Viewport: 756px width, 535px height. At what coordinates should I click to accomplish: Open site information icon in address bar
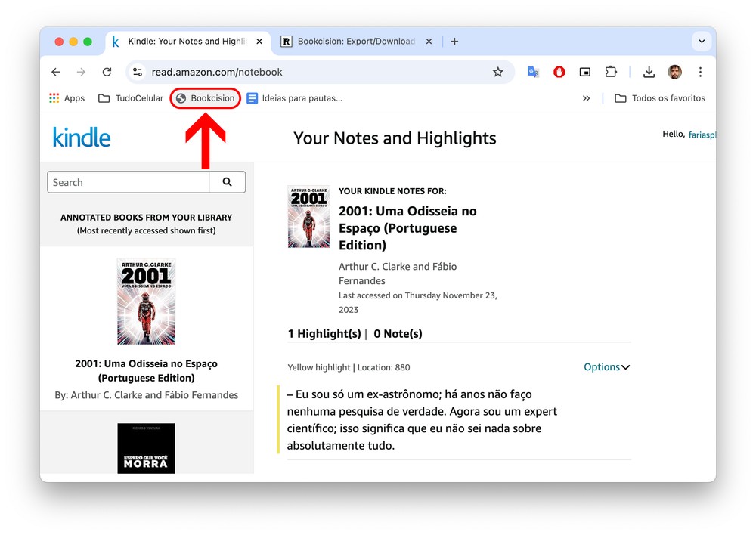pos(138,73)
